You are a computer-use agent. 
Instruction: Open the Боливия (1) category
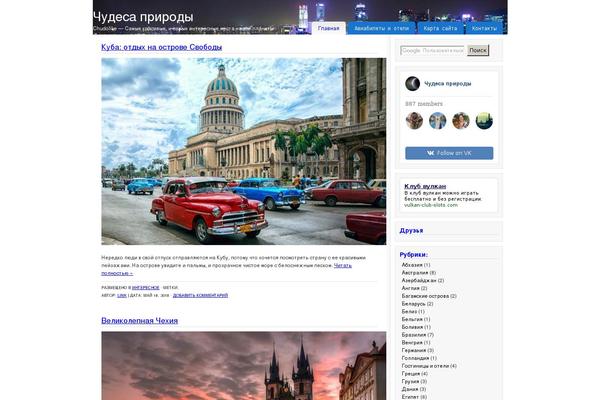pyautogui.click(x=416, y=327)
